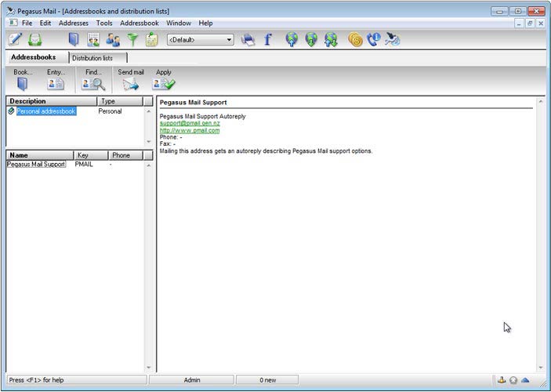Viewport: 551px width, 392px height.
Task: Open the http://www.pmail.com link
Action: click(189, 130)
